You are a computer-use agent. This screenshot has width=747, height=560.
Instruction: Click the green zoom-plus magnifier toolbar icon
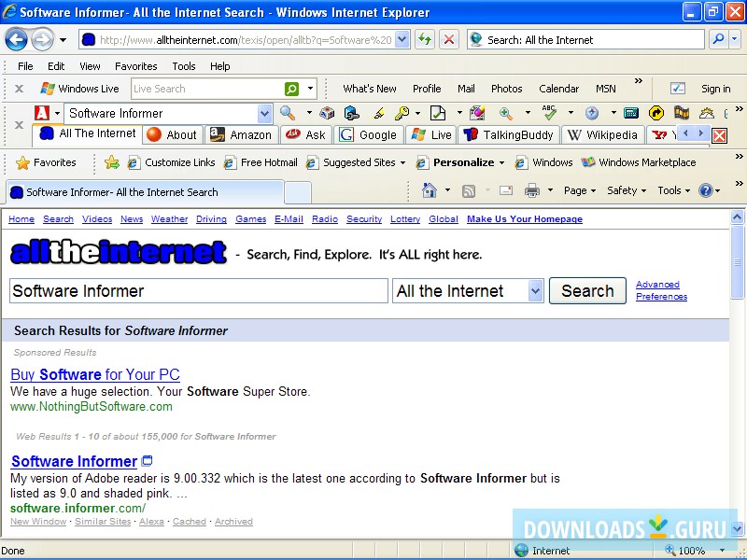[505, 113]
